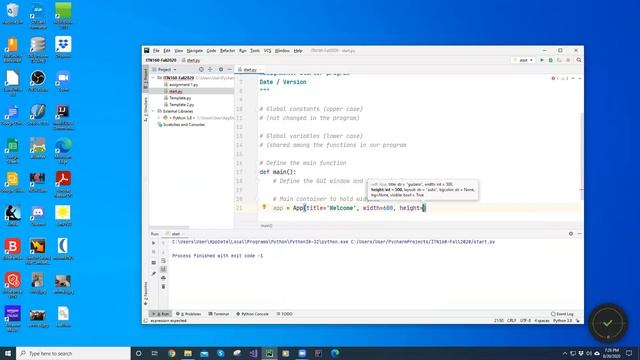
Task: Select the start.py editor tab
Action: [249, 69]
